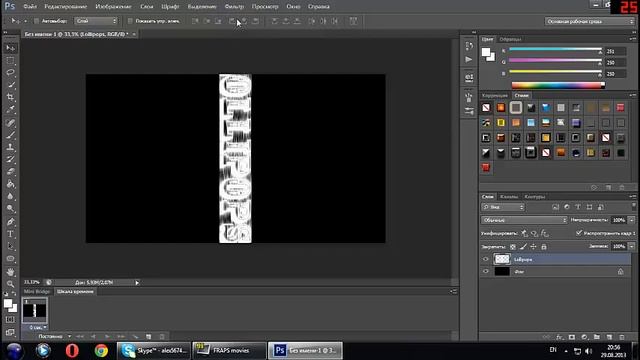Image resolution: width=640 pixels, height=360 pixels.
Task: Select the Blur tool
Action: point(11,196)
